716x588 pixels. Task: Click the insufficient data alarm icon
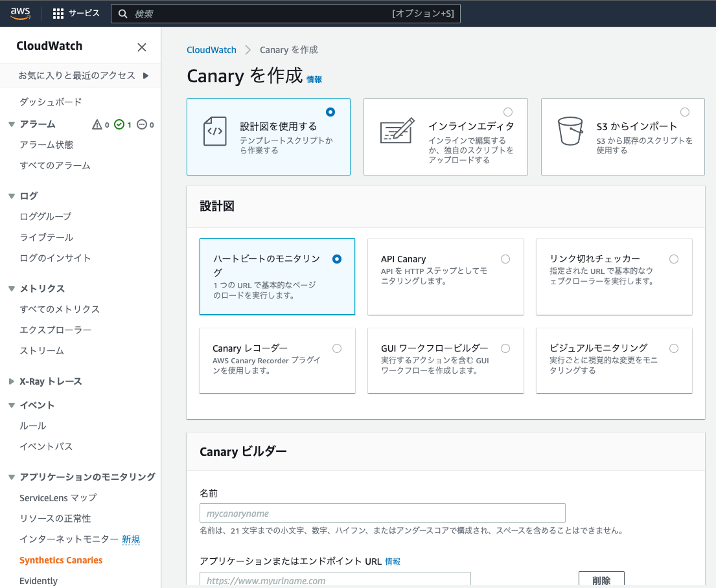(142, 124)
